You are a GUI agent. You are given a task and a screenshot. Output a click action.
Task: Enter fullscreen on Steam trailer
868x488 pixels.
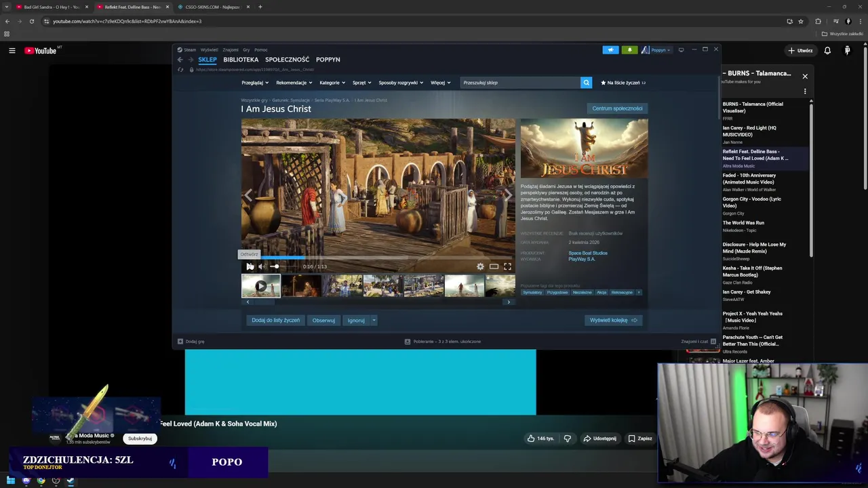pyautogui.click(x=507, y=266)
